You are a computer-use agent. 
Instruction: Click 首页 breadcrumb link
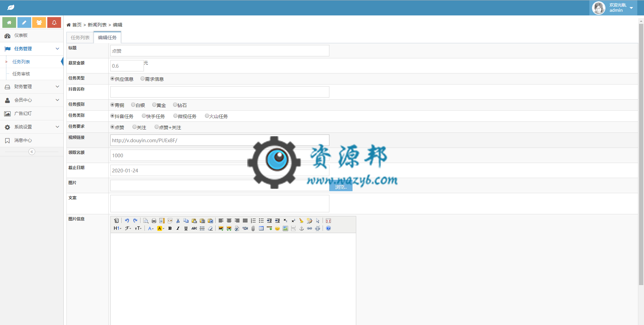pos(77,25)
